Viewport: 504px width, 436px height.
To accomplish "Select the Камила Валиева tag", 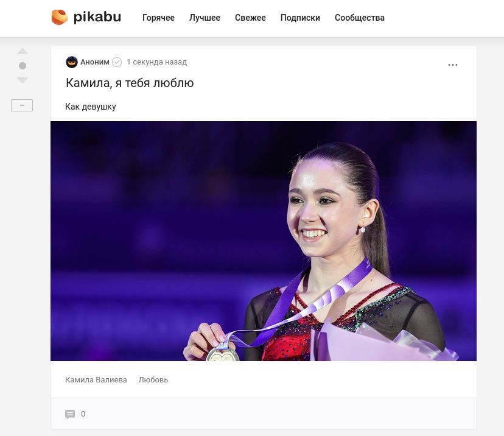I will tap(96, 380).
